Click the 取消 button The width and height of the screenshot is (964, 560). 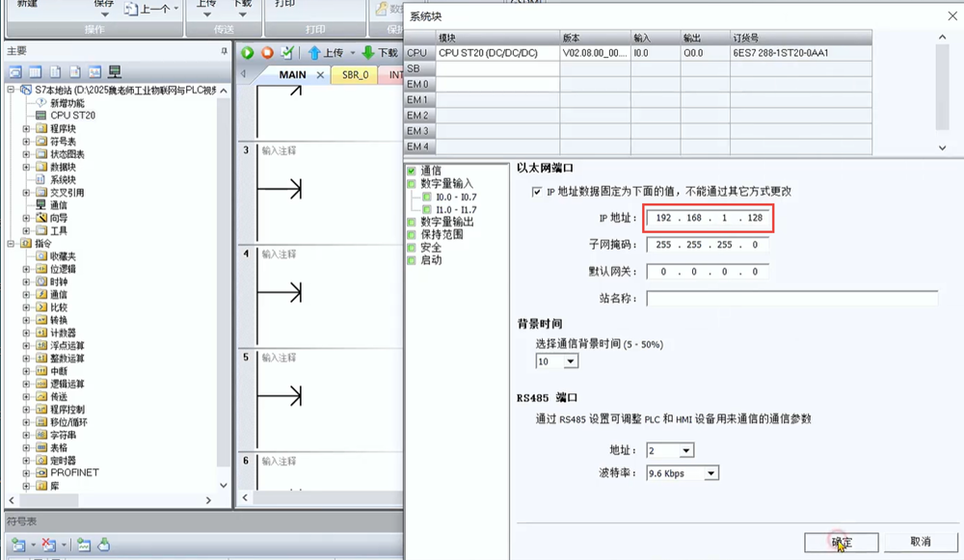point(920,542)
